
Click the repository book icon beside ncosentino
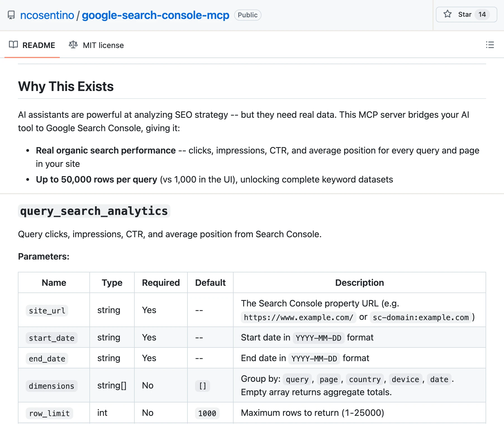[x=11, y=15]
